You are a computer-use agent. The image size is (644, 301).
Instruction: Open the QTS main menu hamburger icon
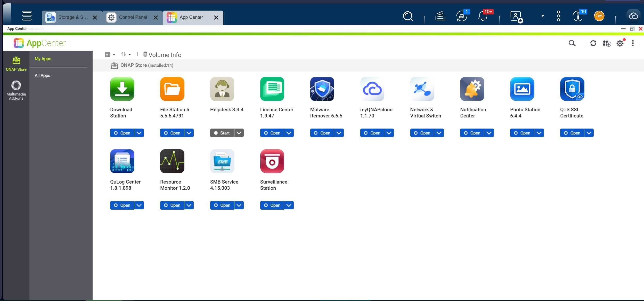pyautogui.click(x=27, y=16)
